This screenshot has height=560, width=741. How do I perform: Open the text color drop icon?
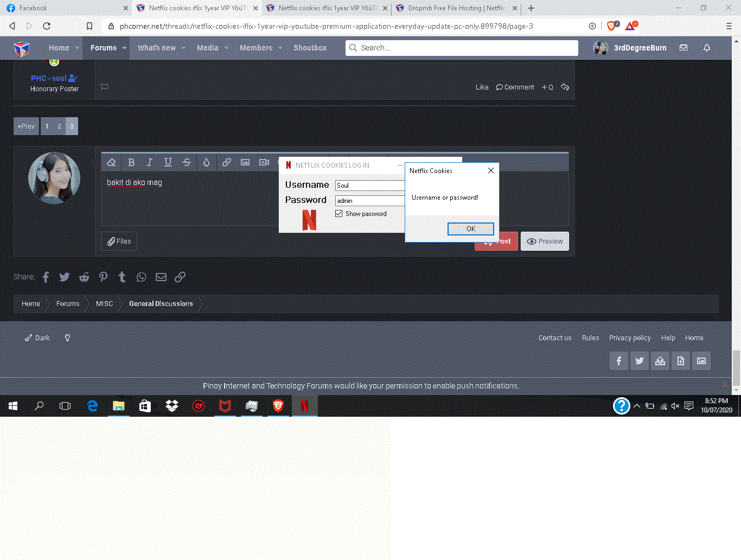point(206,162)
